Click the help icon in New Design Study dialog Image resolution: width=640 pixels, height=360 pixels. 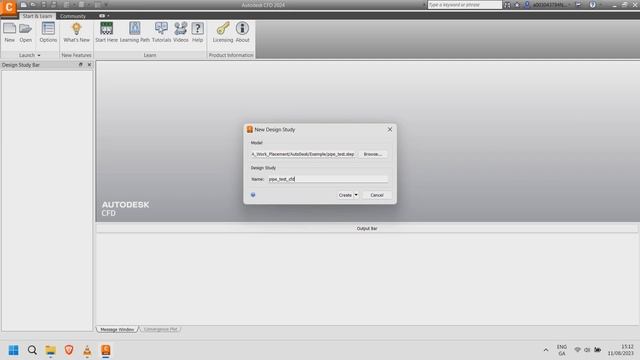[x=253, y=195]
